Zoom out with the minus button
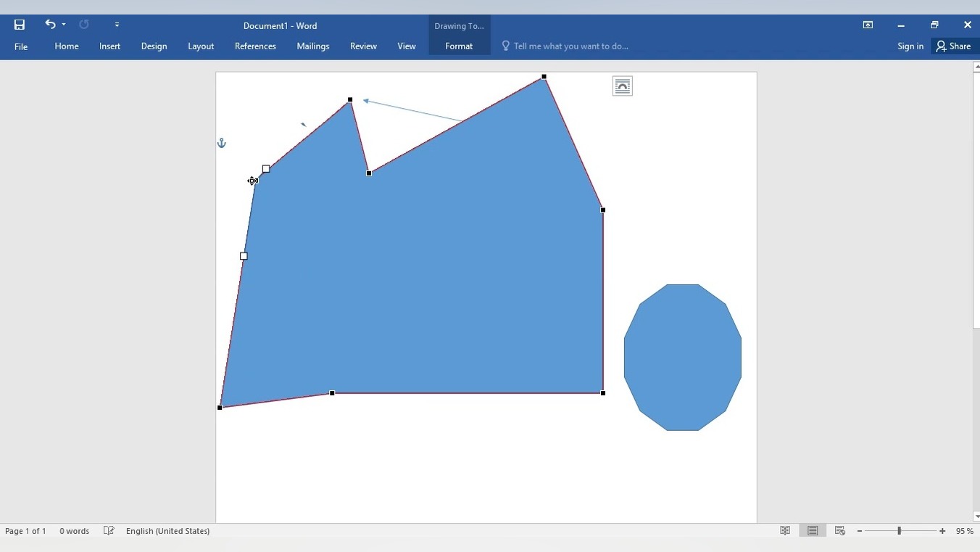 860,531
